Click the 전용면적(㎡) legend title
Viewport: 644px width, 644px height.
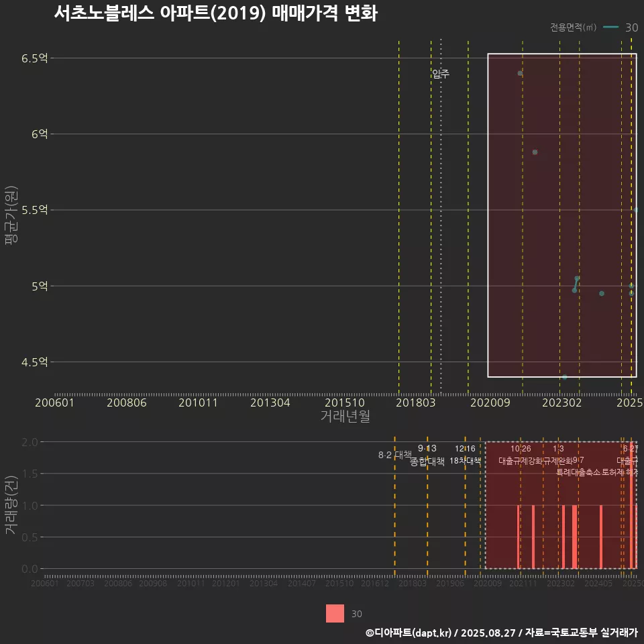573,28
